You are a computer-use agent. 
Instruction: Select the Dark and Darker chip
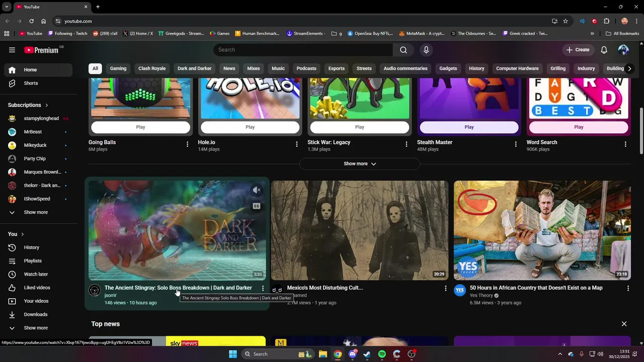[x=194, y=68]
